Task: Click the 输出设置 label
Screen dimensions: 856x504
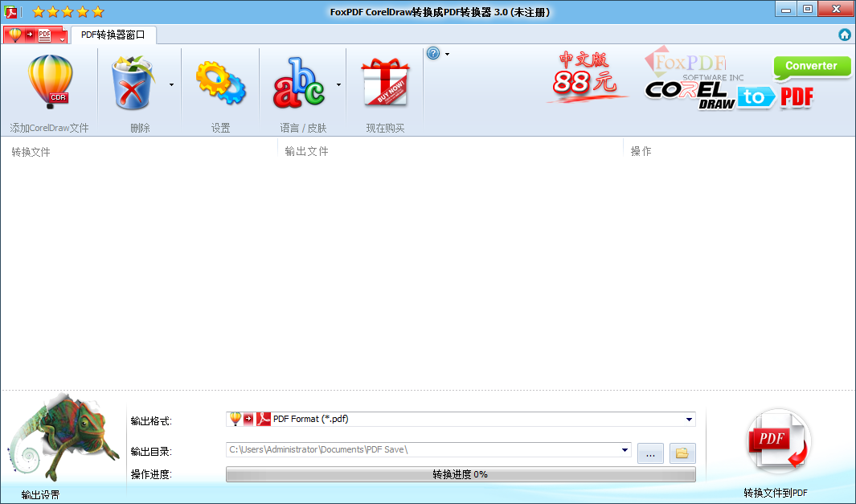Action: coord(40,494)
